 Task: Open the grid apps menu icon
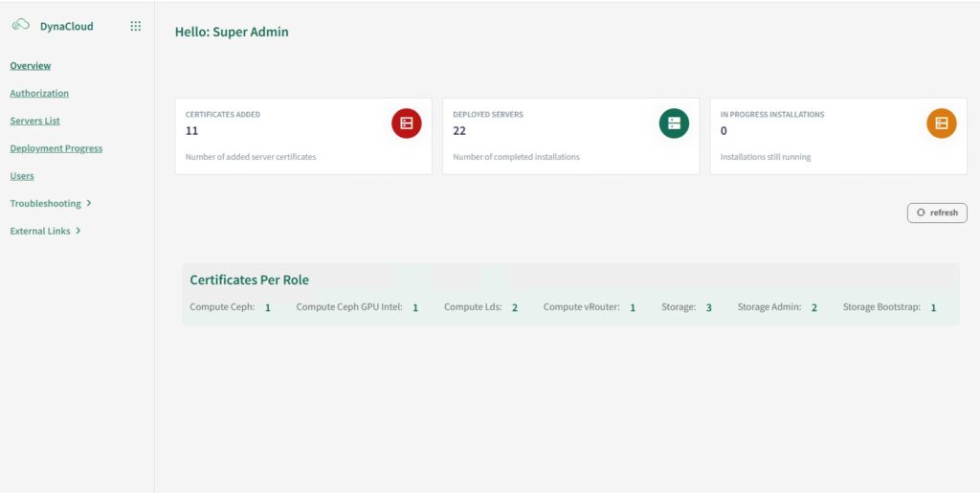point(135,26)
